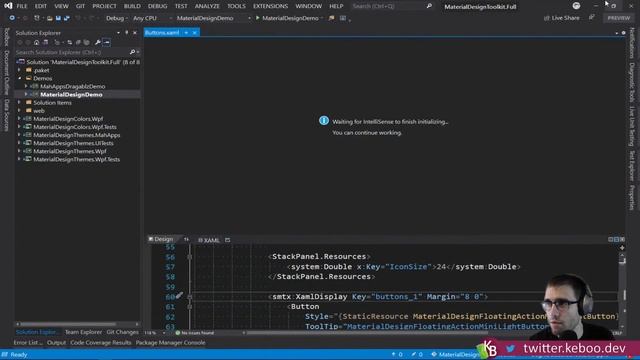Expand the .paket folder
The width and height of the screenshot is (640, 360).
(x=19, y=70)
